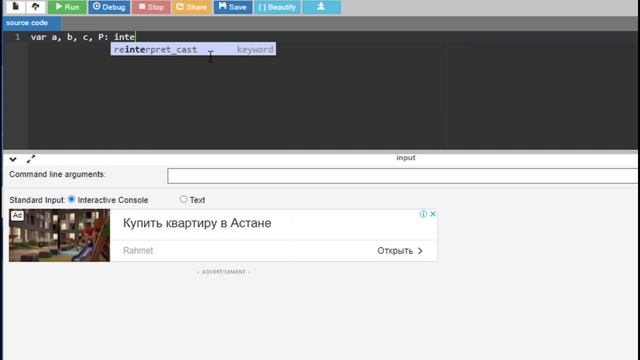This screenshot has height=360, width=640.
Task: Select Text standard input option
Action: [x=183, y=199]
